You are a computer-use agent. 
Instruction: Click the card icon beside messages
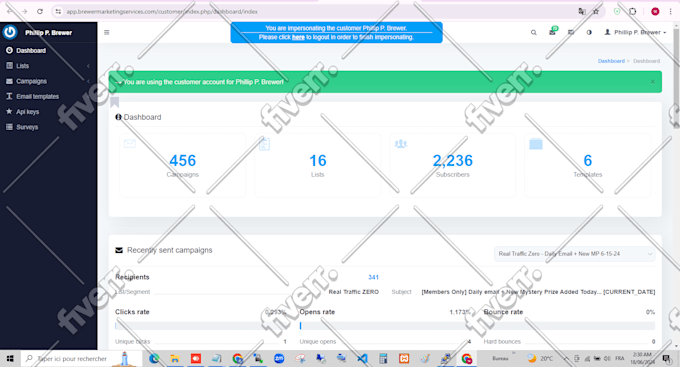[571, 33]
